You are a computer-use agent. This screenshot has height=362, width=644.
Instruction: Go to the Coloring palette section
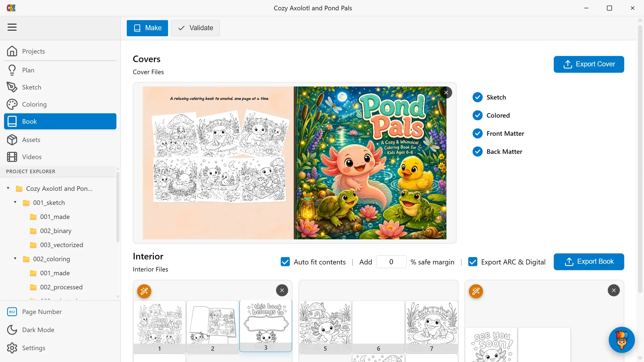[60, 104]
